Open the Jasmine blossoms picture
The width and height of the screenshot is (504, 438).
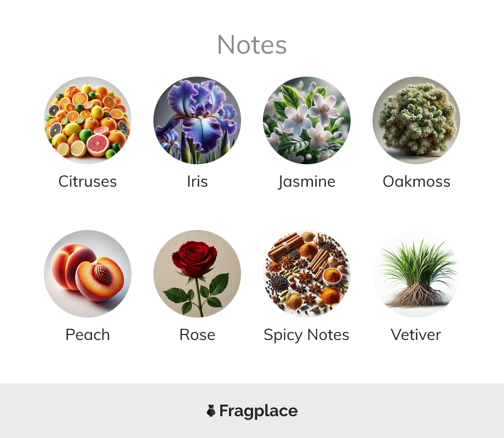click(307, 120)
